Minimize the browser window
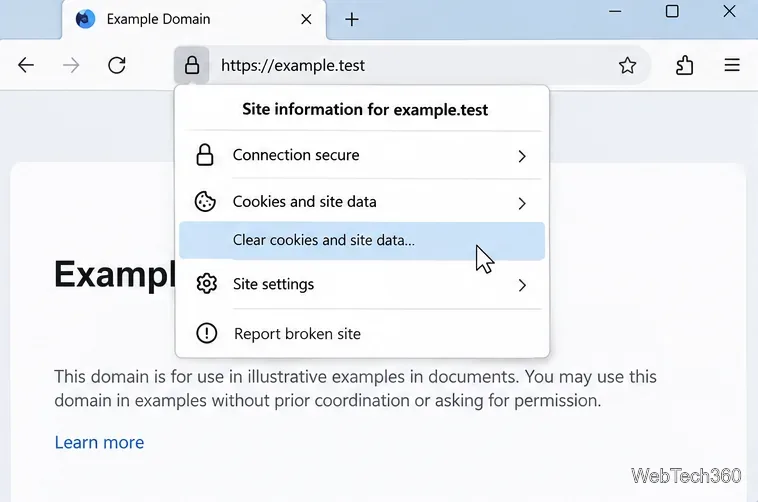Image resolution: width=758 pixels, height=502 pixels. [x=615, y=11]
